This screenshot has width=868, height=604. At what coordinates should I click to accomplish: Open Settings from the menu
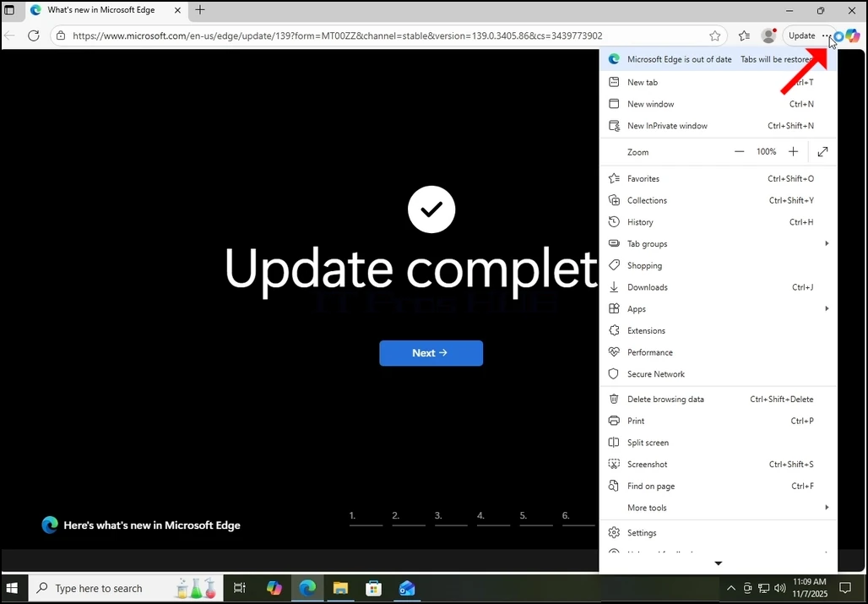click(x=718, y=532)
